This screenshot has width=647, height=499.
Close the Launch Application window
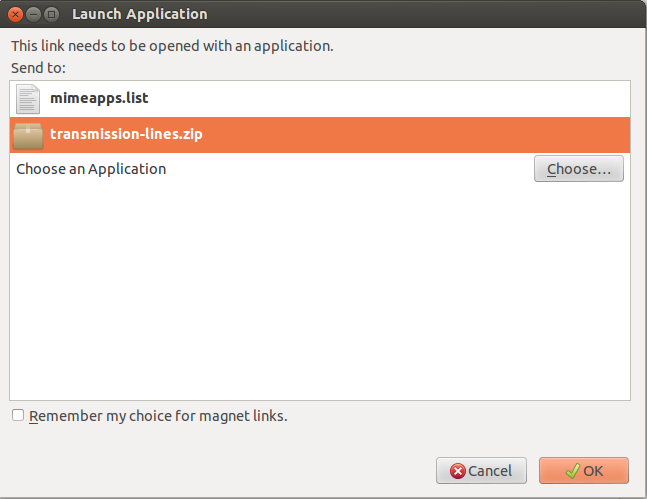(15, 15)
